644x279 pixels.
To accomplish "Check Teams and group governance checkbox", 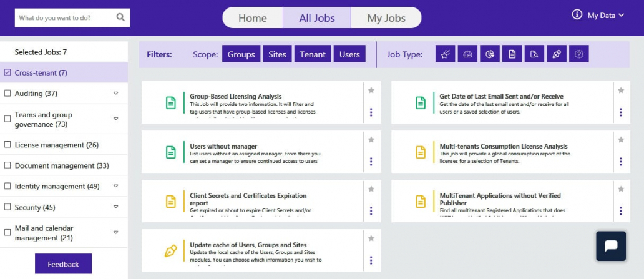I will (7, 119).
